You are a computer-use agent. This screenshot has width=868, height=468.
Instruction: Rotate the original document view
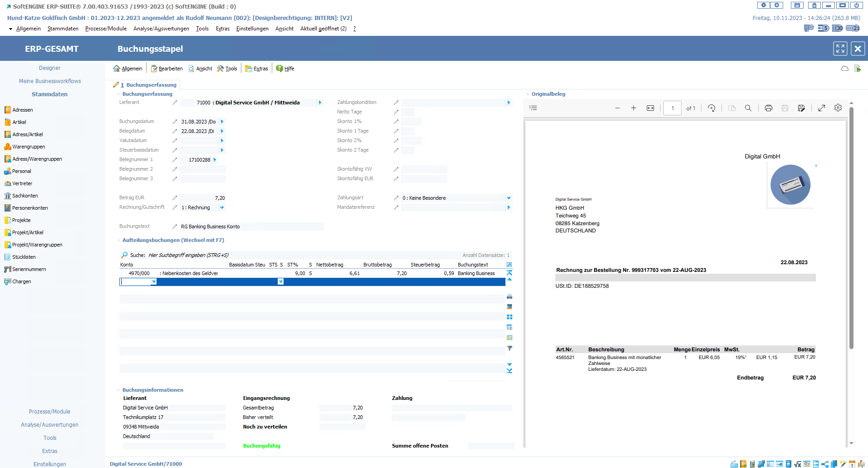711,108
